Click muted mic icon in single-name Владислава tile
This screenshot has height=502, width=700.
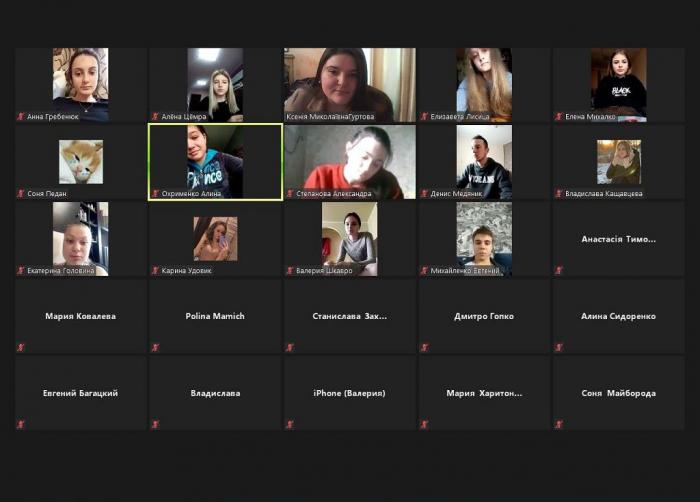[x=155, y=424]
